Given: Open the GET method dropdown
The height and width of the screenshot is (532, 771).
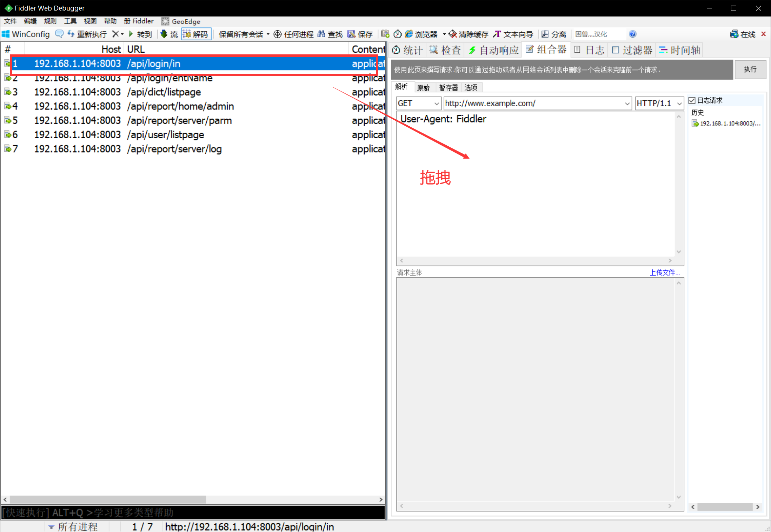Looking at the screenshot, I should [x=436, y=104].
